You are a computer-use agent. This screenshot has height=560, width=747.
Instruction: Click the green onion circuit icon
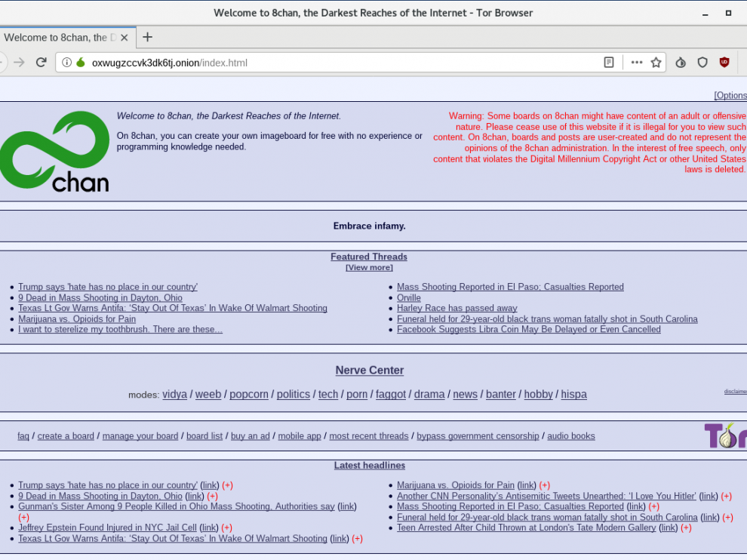[x=81, y=63]
